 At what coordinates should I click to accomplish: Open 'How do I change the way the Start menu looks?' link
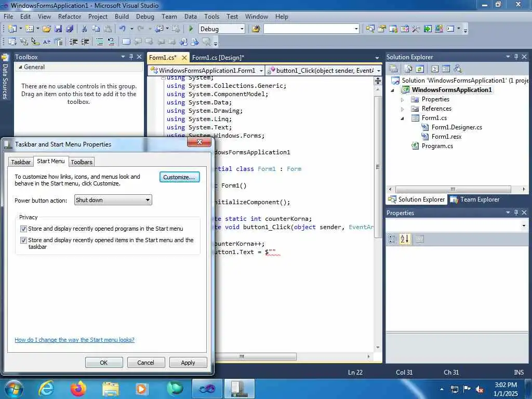pyautogui.click(x=74, y=340)
